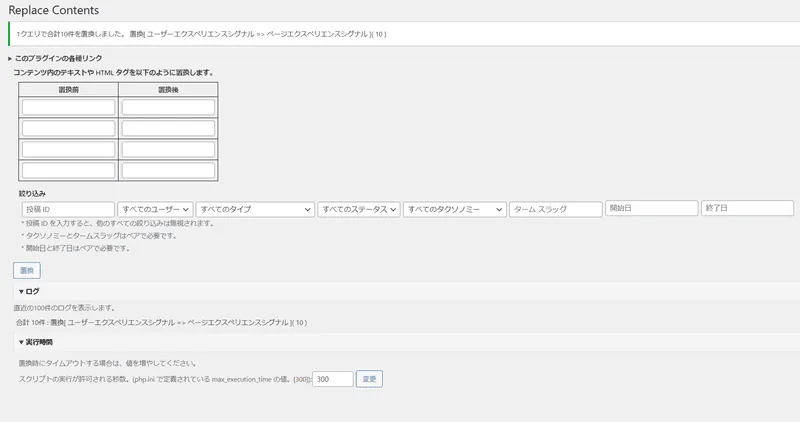Image resolution: width=800 pixels, height=422 pixels.
Task: Click third row 置換後 input field
Action: [x=168, y=149]
